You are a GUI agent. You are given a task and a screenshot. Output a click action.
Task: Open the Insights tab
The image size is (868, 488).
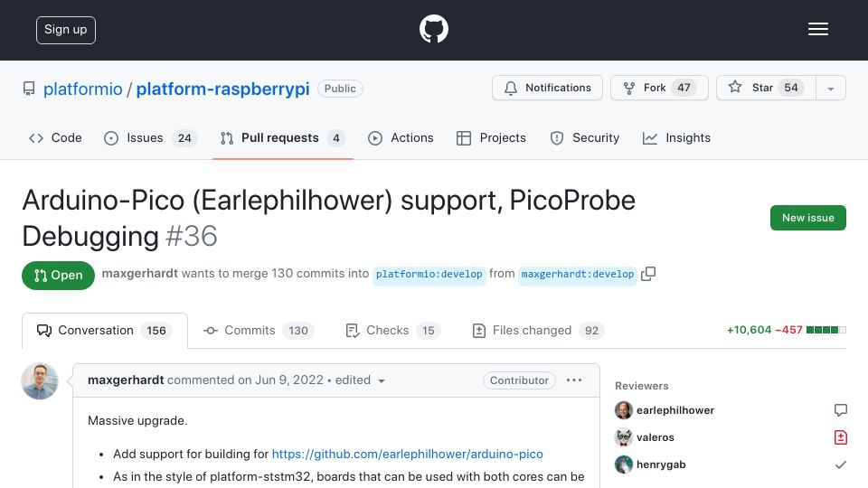676,137
